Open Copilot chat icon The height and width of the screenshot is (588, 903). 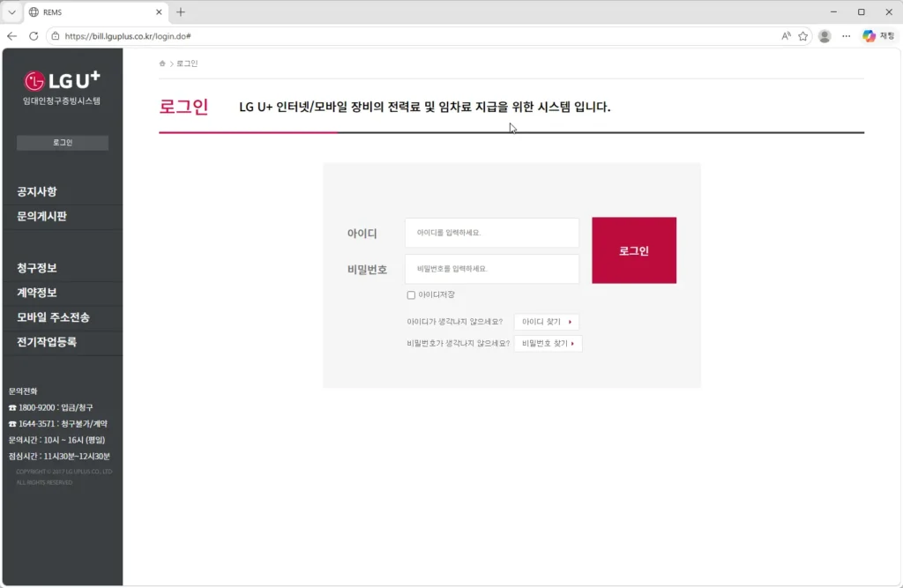click(x=869, y=36)
